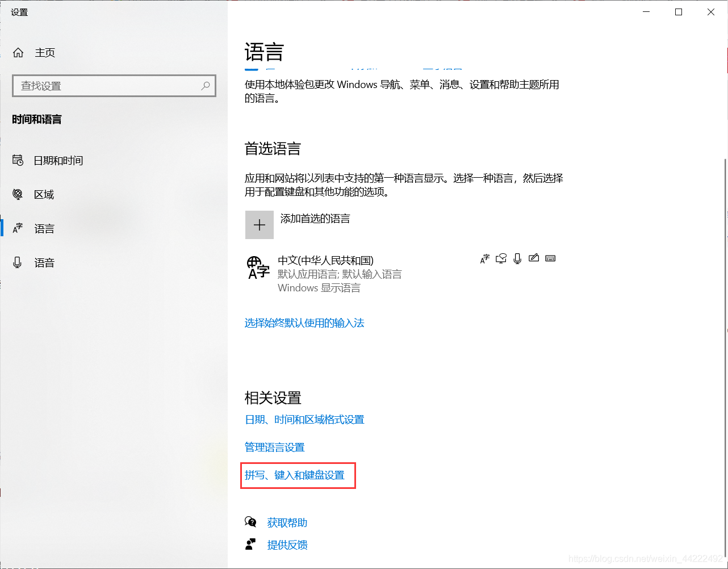The height and width of the screenshot is (569, 728).
Task: Open 选择始终默认使用的输入法 link
Action: point(304,323)
